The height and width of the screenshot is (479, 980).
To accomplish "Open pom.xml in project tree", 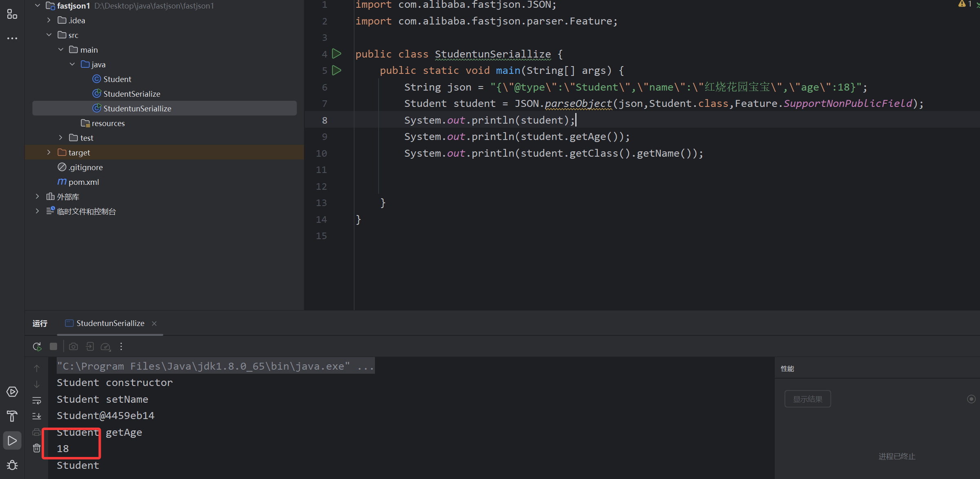I will click(x=84, y=182).
